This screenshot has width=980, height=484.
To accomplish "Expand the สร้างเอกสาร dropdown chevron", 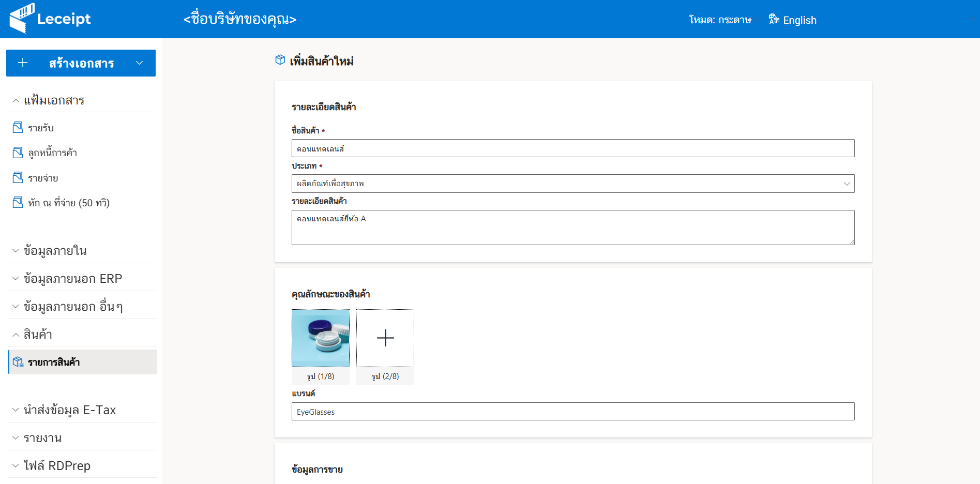I will coord(139,63).
